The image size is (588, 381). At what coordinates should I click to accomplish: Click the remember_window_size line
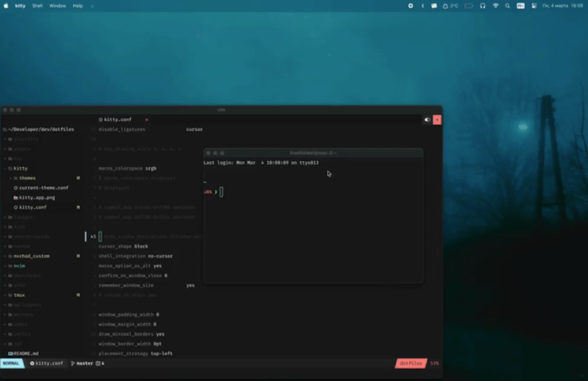pos(146,285)
